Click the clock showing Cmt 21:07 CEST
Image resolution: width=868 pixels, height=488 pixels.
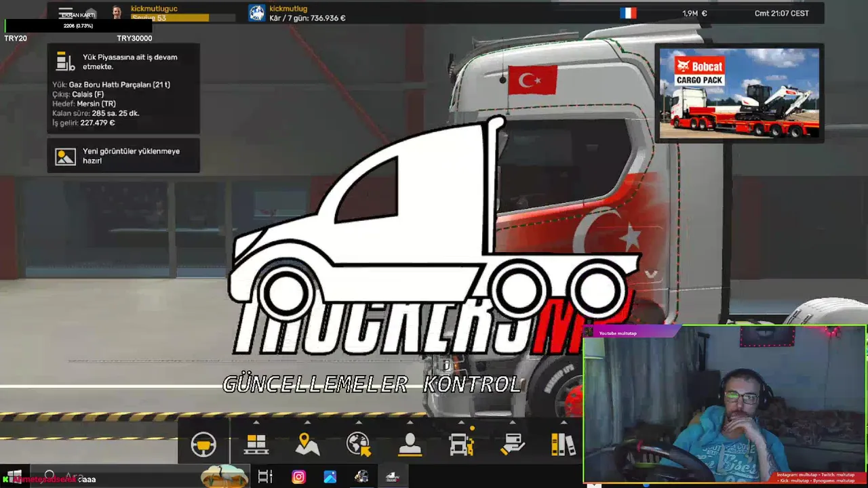coord(781,14)
